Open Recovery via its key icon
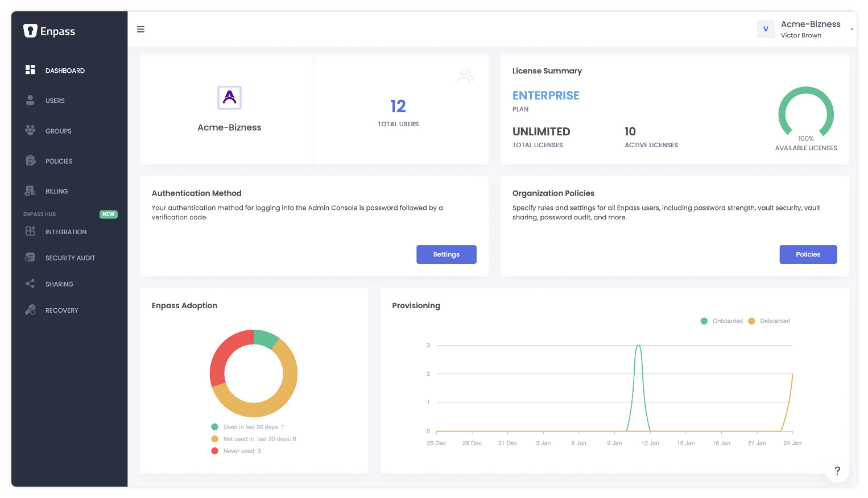 pyautogui.click(x=30, y=310)
